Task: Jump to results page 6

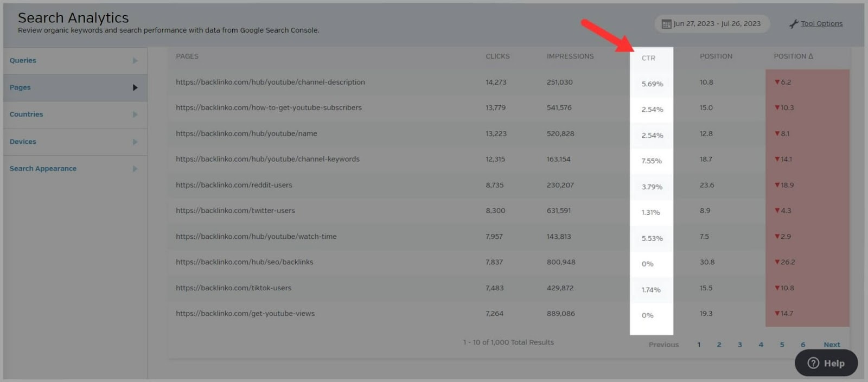Action: click(x=803, y=345)
